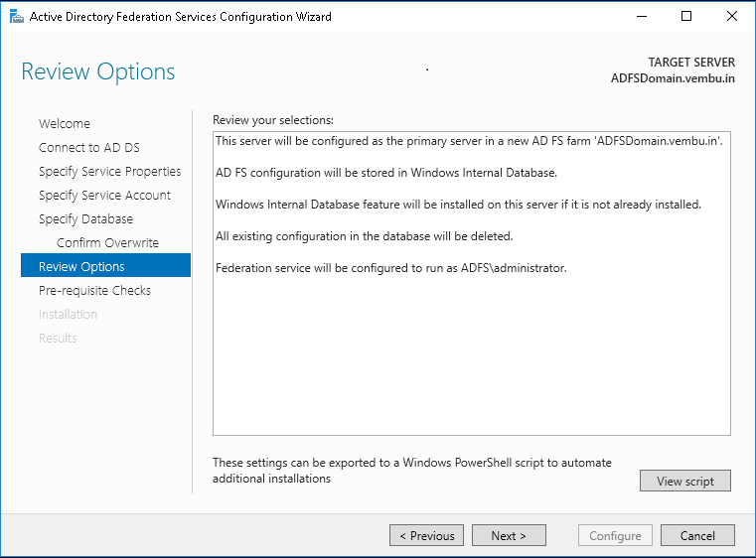
Task: Open the Specify Database step
Action: [x=85, y=219]
